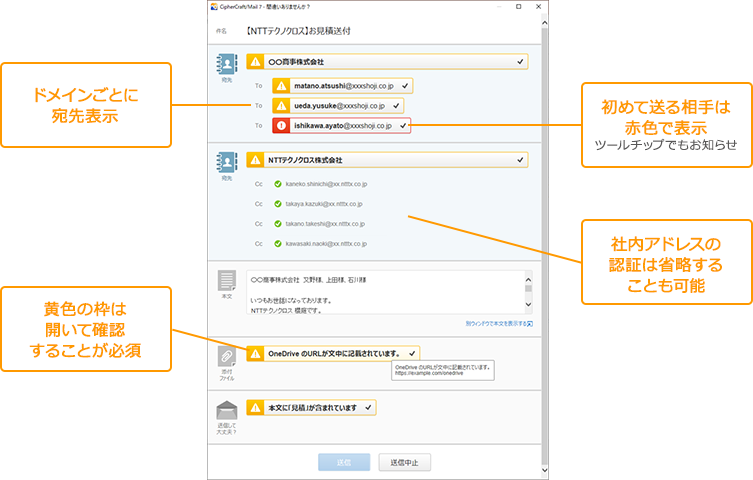Check the ○○商事株式会社 domain confirmation mark

520,62
